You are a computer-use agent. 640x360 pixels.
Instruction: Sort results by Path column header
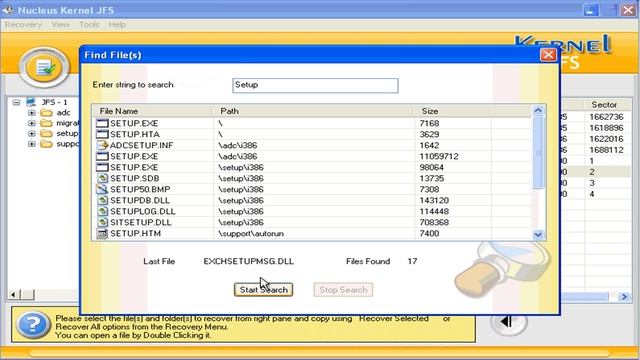pos(313,111)
